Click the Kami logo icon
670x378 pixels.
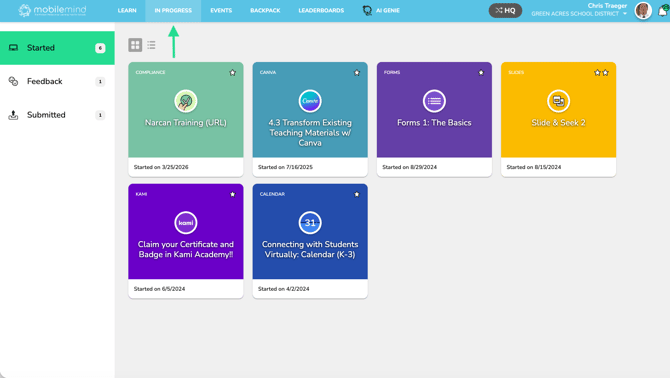[x=185, y=223]
